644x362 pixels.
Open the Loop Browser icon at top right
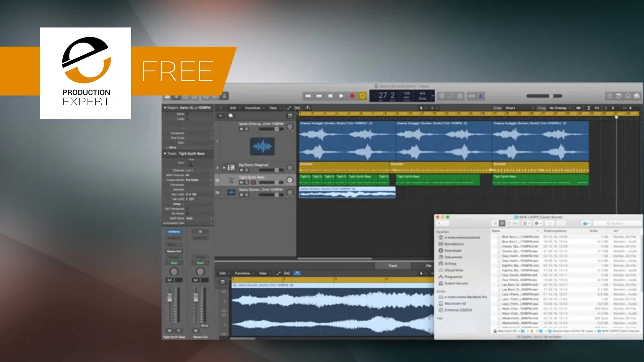click(628, 96)
